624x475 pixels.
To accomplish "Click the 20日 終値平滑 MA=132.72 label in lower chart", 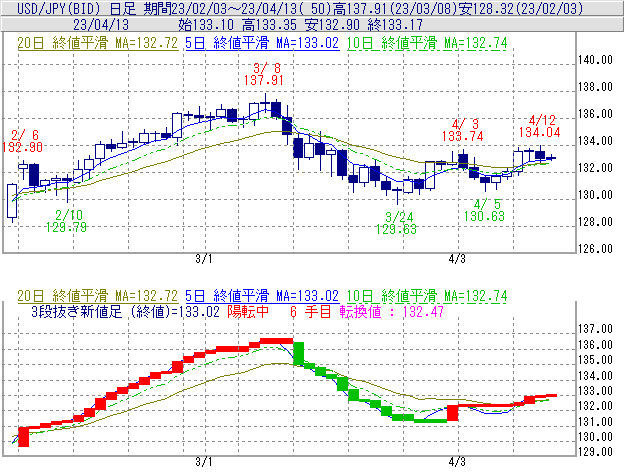I will click(x=98, y=296).
